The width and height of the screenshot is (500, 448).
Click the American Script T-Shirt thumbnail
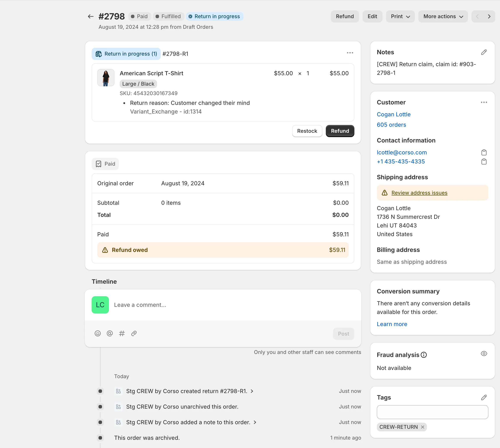pos(106,78)
